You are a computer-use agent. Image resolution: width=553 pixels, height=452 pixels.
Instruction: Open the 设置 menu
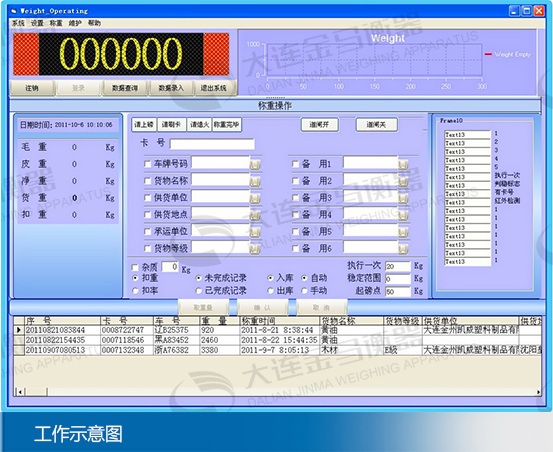click(x=37, y=23)
